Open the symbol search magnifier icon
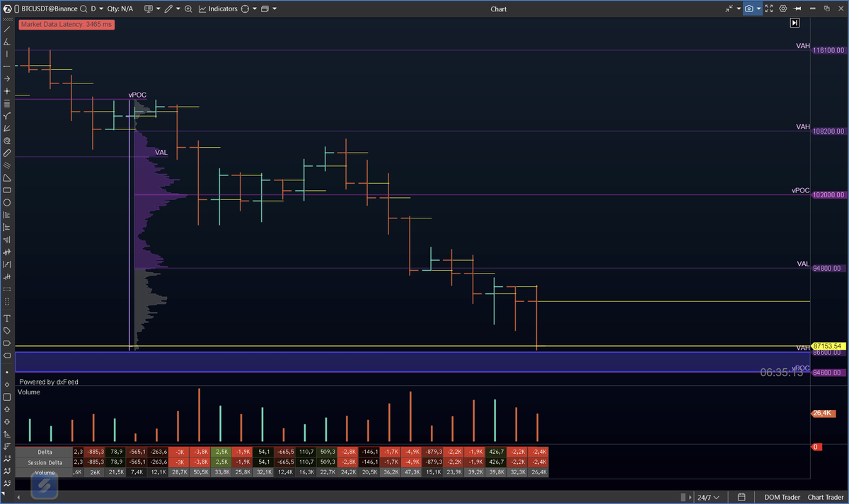849x504 pixels. coord(84,9)
